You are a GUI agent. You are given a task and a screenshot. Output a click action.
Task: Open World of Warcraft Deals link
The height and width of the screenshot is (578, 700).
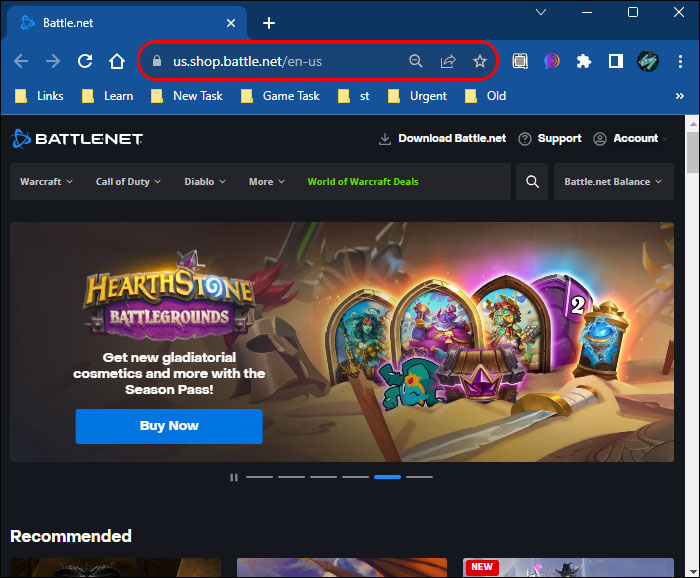pyautogui.click(x=363, y=182)
